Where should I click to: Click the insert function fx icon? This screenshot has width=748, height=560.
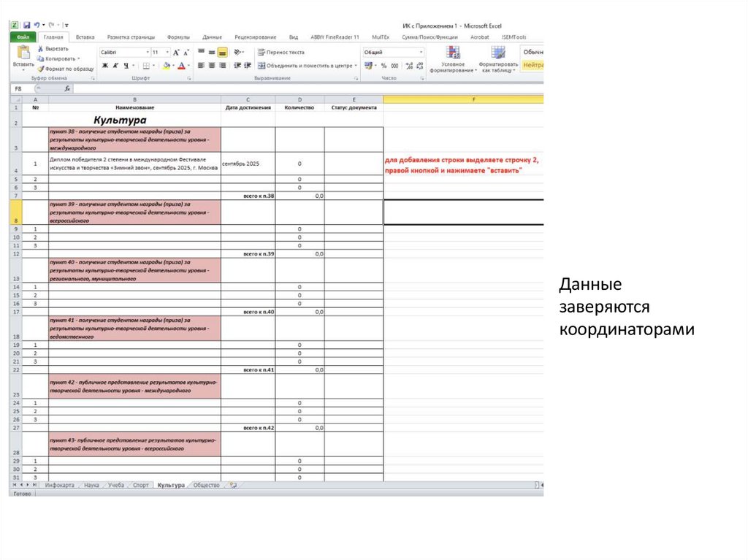[67, 89]
